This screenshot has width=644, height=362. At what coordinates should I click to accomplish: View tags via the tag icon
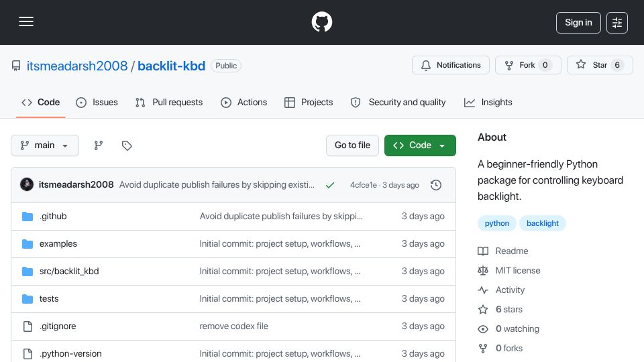pyautogui.click(x=127, y=145)
